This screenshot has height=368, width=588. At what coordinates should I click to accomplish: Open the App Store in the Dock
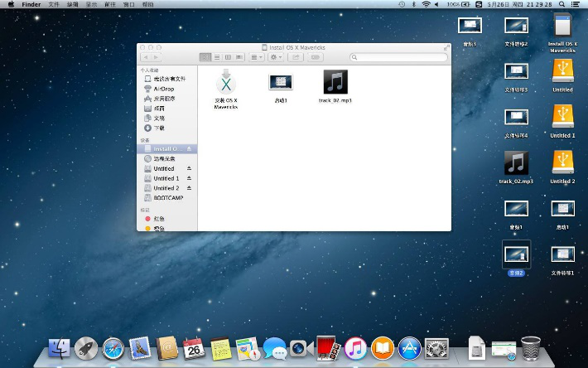click(x=409, y=348)
